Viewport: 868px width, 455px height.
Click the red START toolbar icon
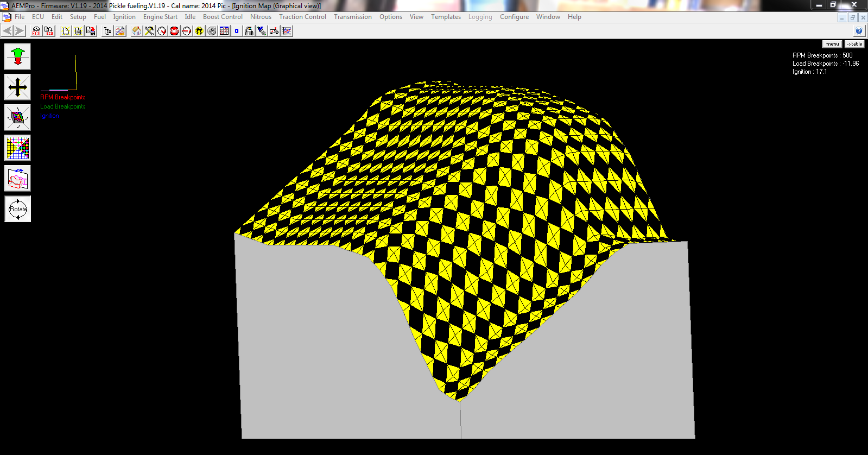click(x=174, y=31)
